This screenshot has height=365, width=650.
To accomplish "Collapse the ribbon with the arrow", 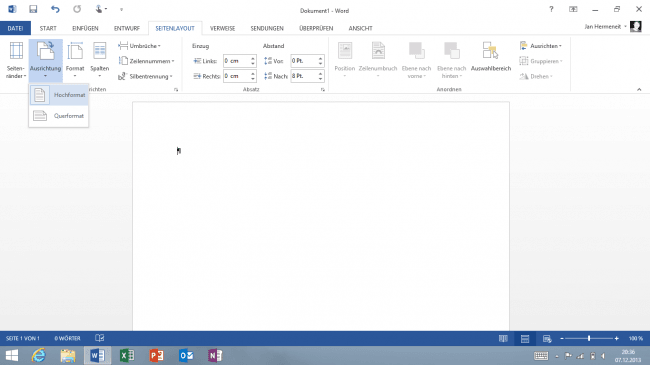I will (639, 90).
